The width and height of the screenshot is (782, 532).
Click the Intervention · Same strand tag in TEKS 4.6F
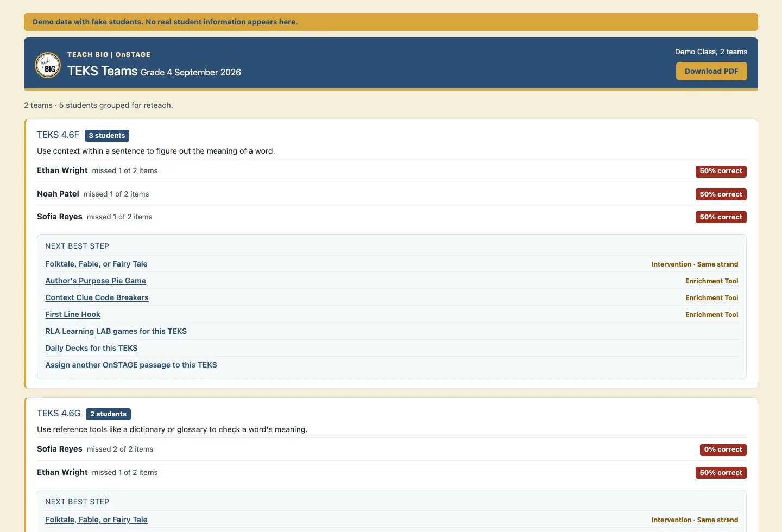pos(695,264)
